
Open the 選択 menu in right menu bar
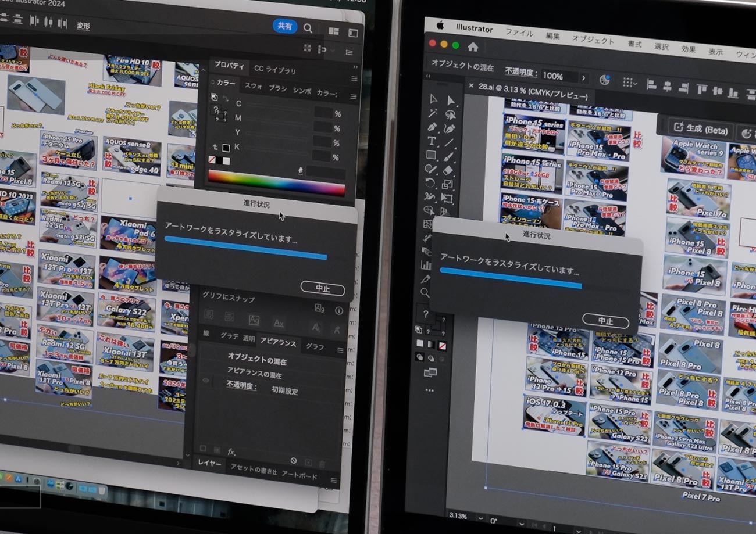point(662,46)
